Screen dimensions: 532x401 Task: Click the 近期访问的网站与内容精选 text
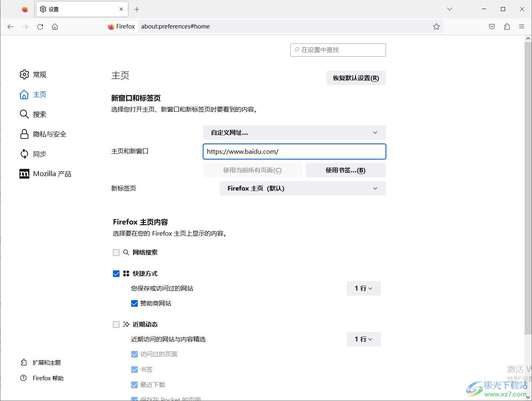coord(168,339)
